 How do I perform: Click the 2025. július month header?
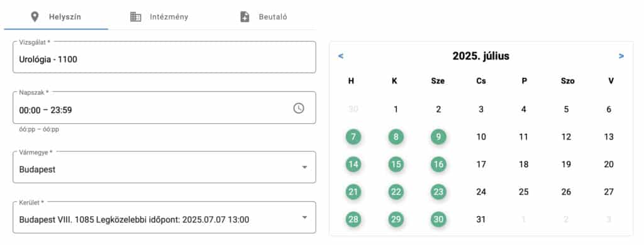(x=481, y=56)
